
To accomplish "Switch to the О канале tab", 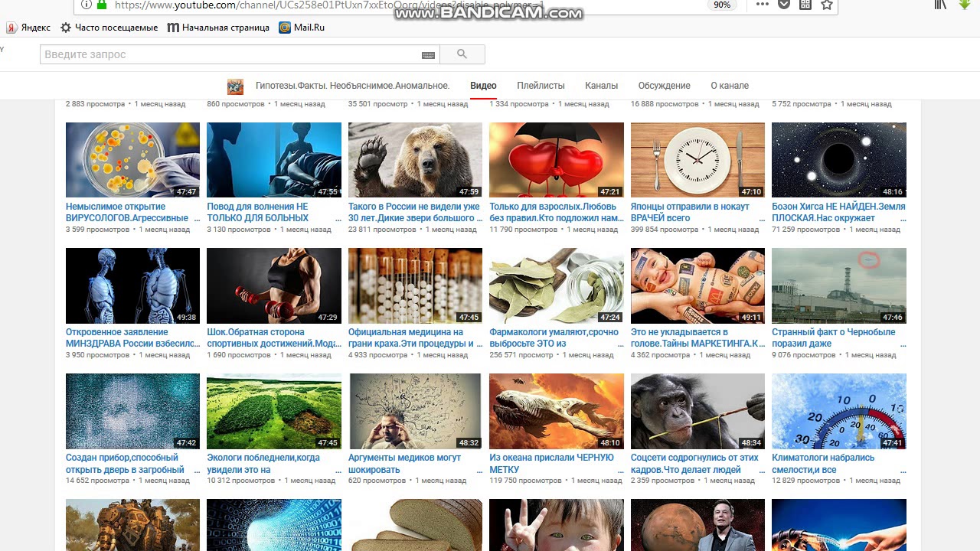I will (x=730, y=86).
